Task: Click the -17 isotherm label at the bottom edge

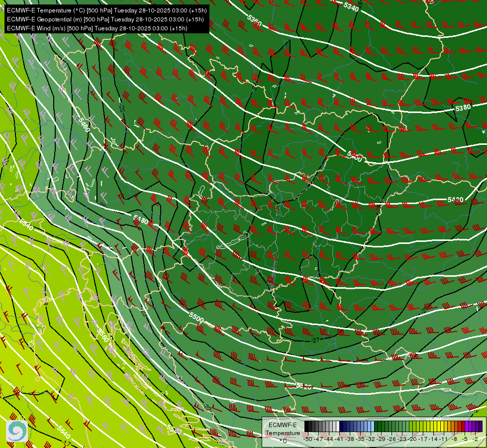Action: 66,443
